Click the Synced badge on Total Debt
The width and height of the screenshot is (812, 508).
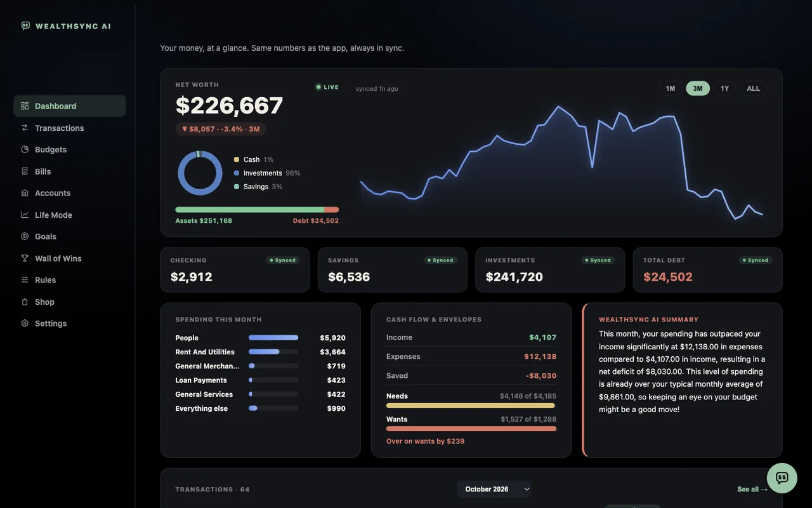[x=756, y=260]
